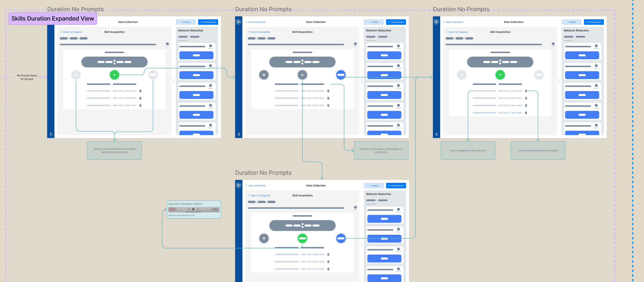Screen dimensions: 644x282
Task: Delete the third trial row in top-left frame
Action: tap(140, 105)
